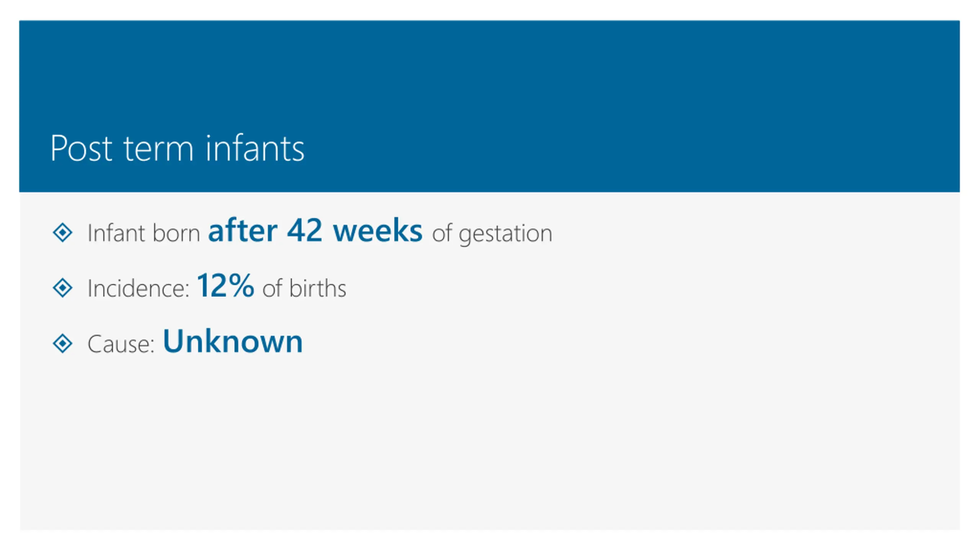Viewport: 980px width, 551px height.
Task: Click the bold 'after 42 weeks' text
Action: tap(315, 231)
